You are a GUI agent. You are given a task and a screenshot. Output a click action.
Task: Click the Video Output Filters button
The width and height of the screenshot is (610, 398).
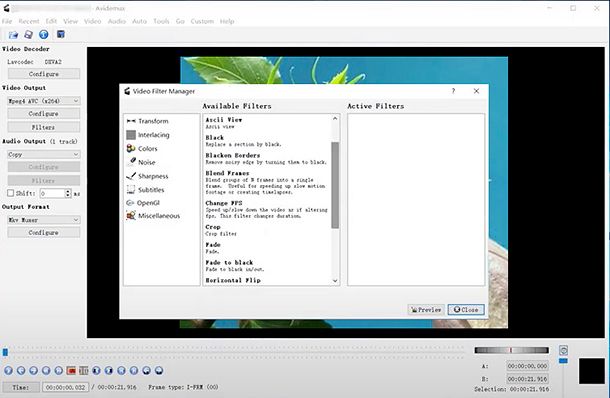click(x=44, y=127)
